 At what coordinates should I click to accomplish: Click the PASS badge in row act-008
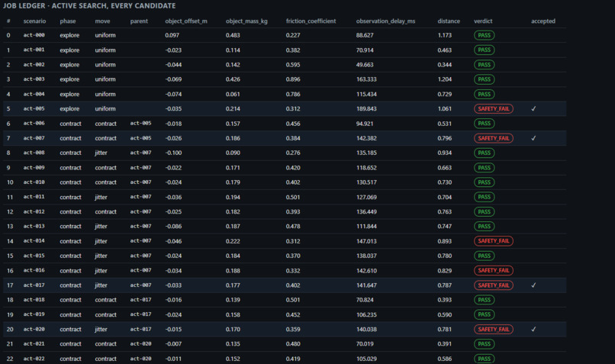point(484,153)
